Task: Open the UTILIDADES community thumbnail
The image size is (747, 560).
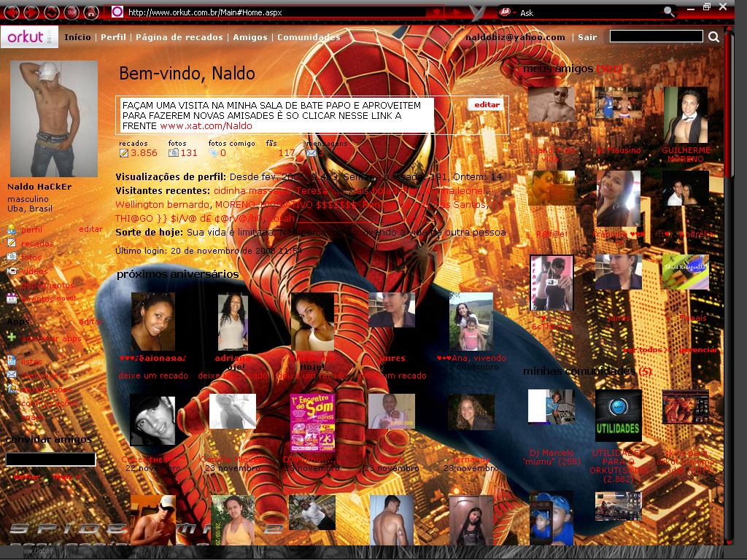Action: (618, 415)
